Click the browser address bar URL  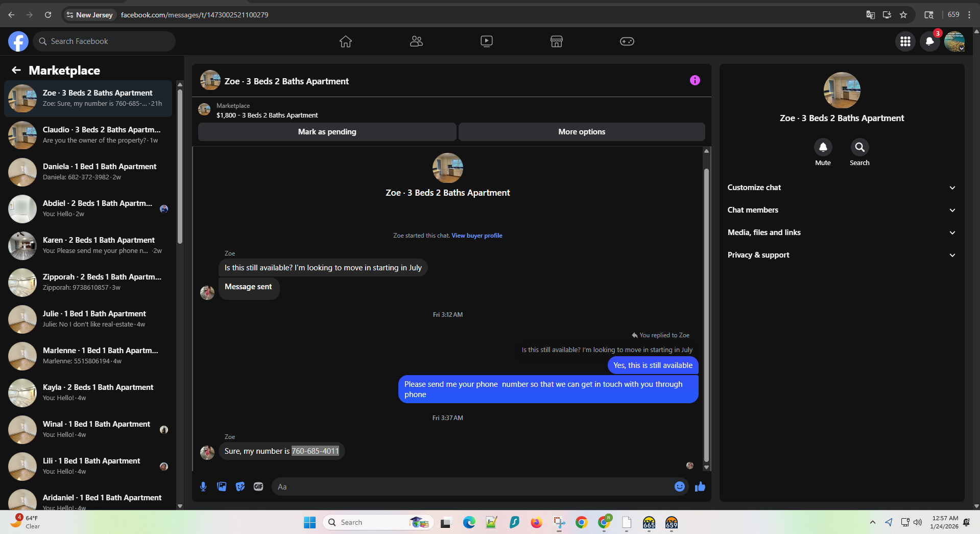click(x=195, y=15)
